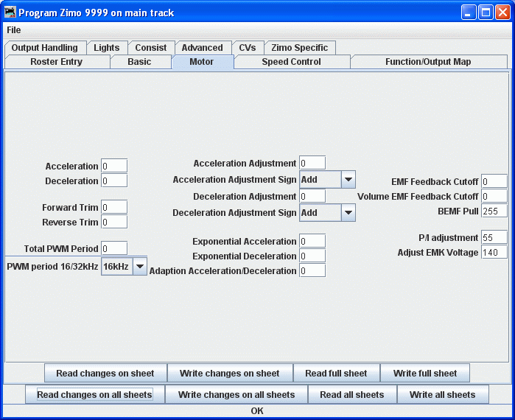Click the Volume EMF Feedback Cutoff field
Screen dimensions: 515x420
[494, 196]
